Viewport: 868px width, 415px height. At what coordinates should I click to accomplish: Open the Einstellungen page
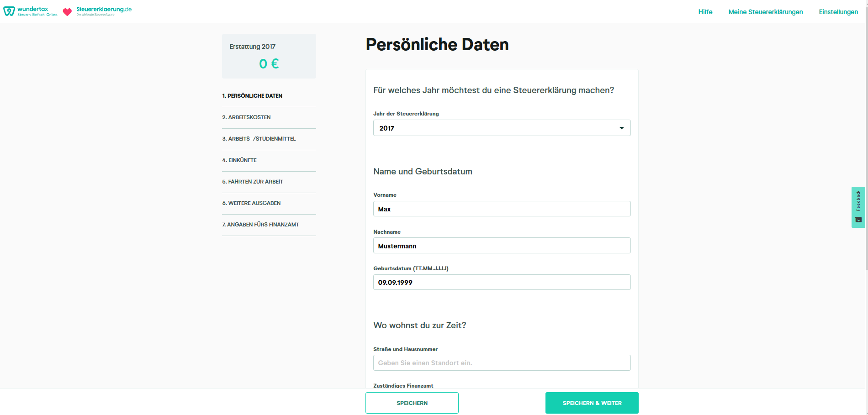(838, 12)
